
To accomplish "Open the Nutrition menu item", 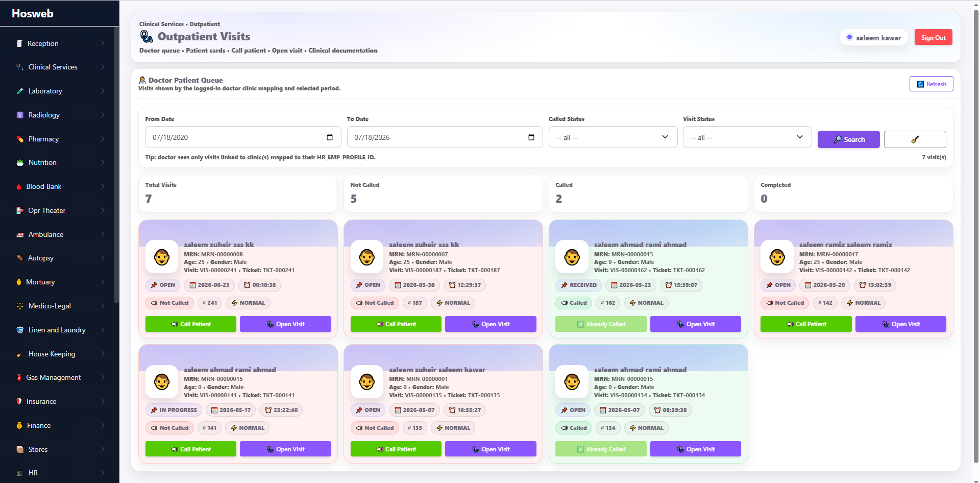I will point(60,162).
